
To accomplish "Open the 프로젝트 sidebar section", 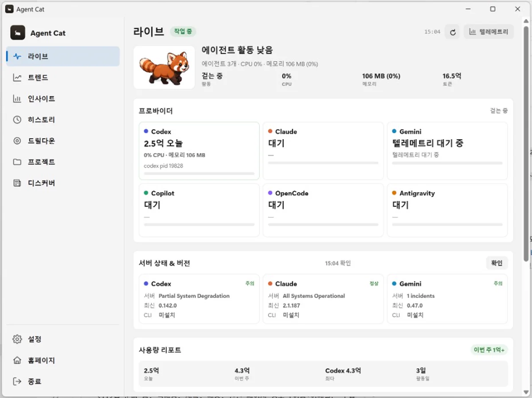I will (63, 162).
